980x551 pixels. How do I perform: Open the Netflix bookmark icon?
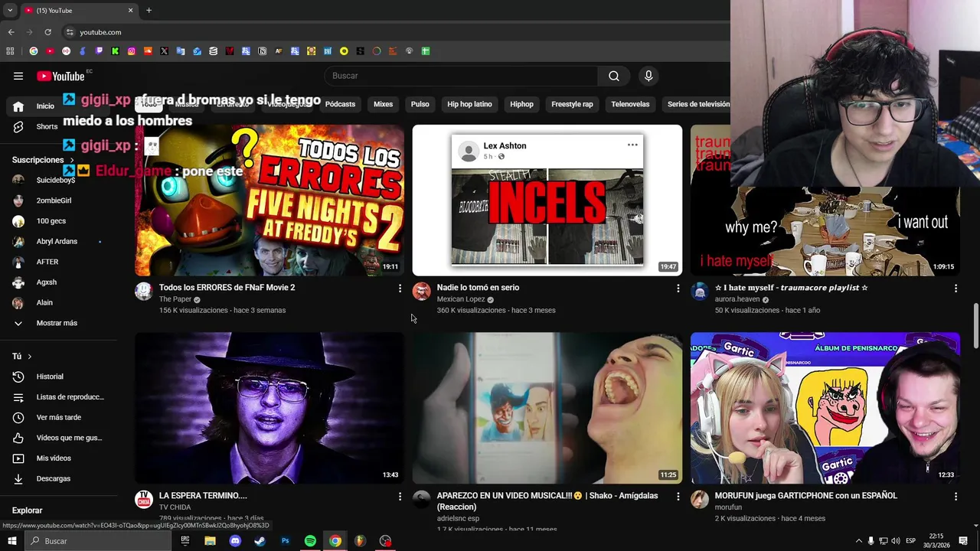click(x=230, y=51)
